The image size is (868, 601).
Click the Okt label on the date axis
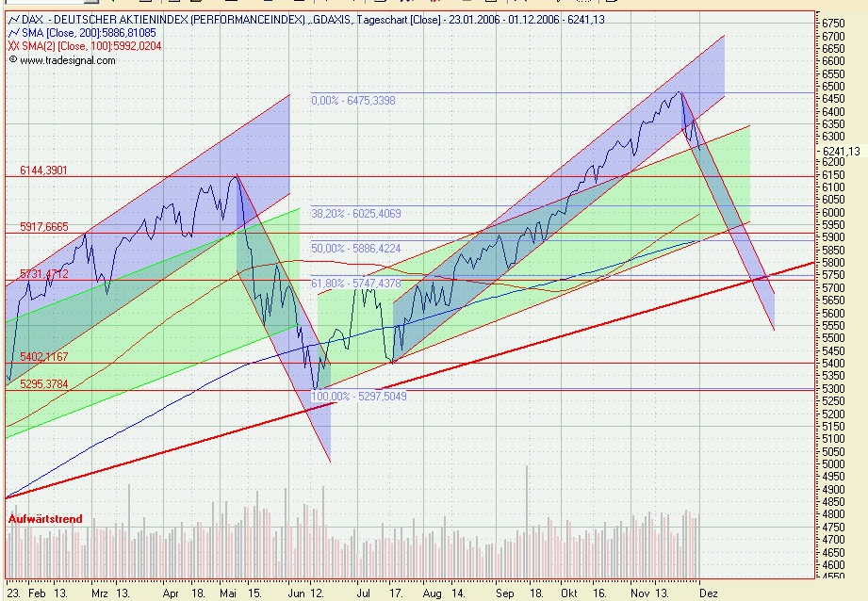[569, 593]
